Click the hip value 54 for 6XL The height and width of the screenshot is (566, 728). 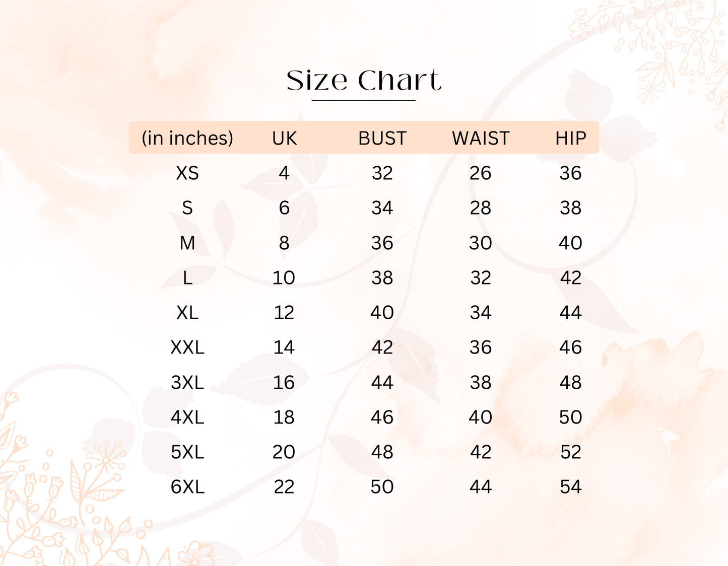tap(570, 487)
